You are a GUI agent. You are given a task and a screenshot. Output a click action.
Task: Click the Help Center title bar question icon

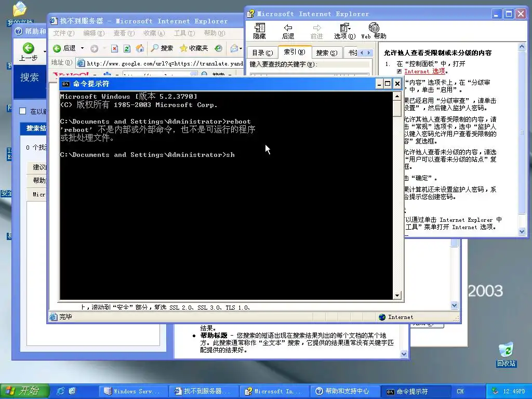(x=19, y=31)
